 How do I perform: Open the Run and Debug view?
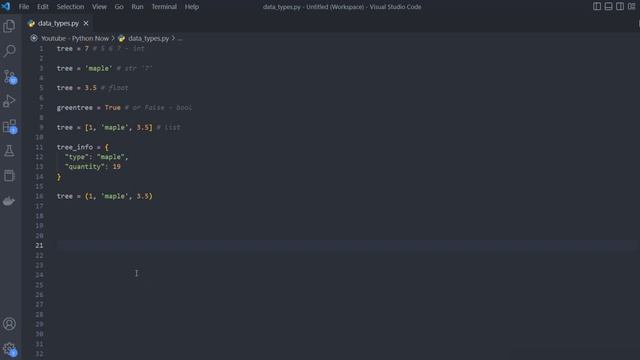pos(9,101)
